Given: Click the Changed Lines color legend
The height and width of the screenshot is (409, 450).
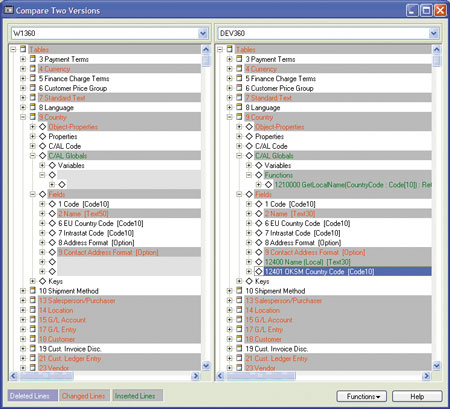Looking at the screenshot, I should point(83,396).
